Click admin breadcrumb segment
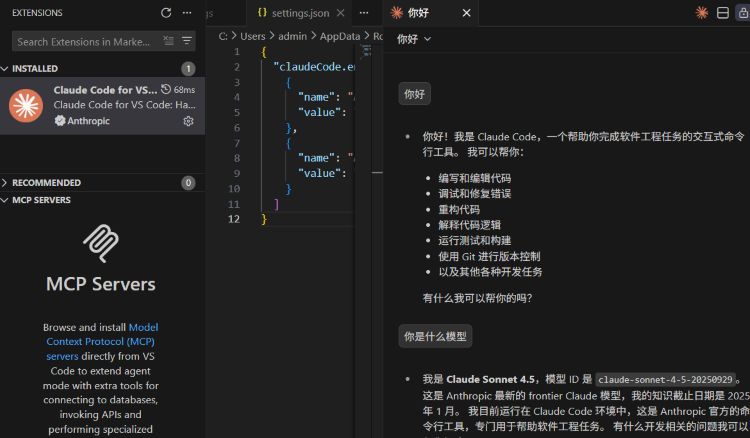 [x=292, y=36]
